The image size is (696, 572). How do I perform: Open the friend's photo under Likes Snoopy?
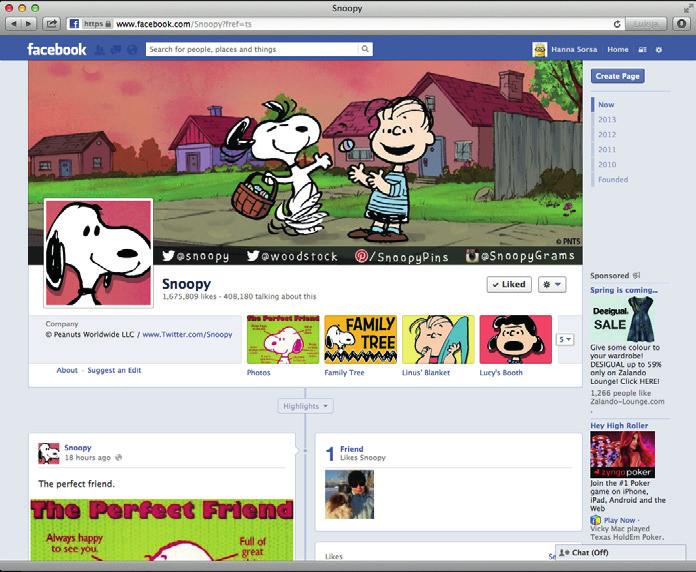click(x=349, y=495)
